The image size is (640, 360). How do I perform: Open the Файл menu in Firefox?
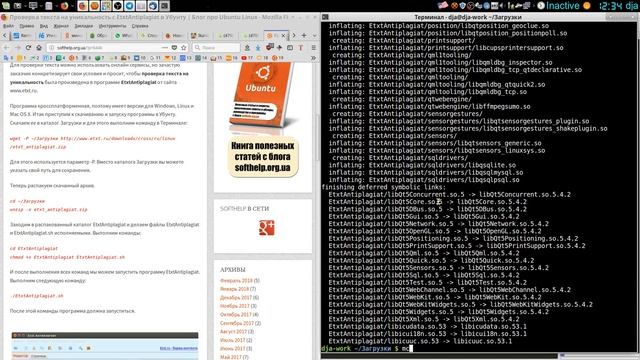tap(8, 26)
